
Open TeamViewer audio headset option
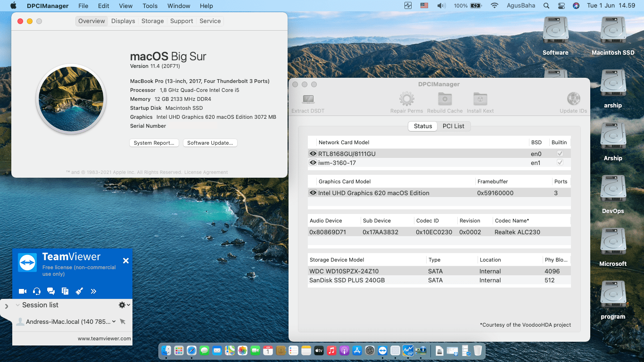[x=37, y=291]
